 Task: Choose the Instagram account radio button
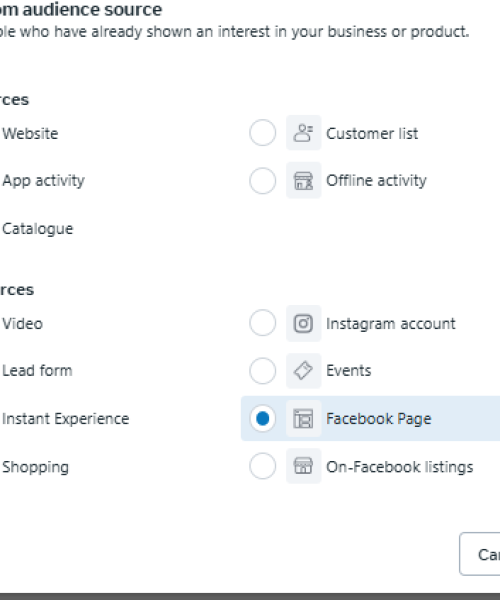(262, 323)
